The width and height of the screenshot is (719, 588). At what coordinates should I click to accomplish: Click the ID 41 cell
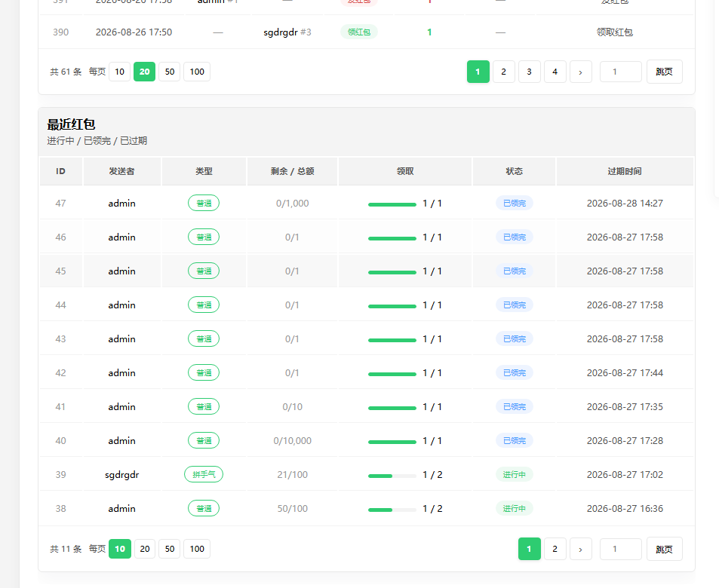click(60, 406)
